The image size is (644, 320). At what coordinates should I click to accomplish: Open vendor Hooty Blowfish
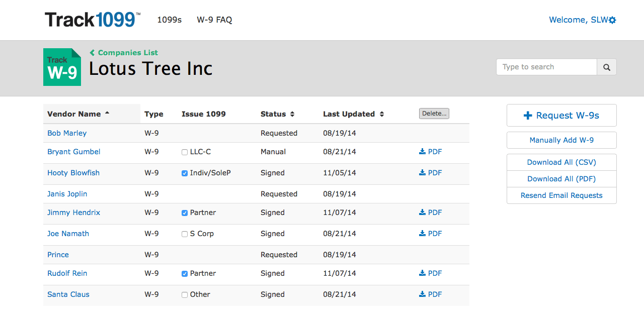pyautogui.click(x=73, y=173)
